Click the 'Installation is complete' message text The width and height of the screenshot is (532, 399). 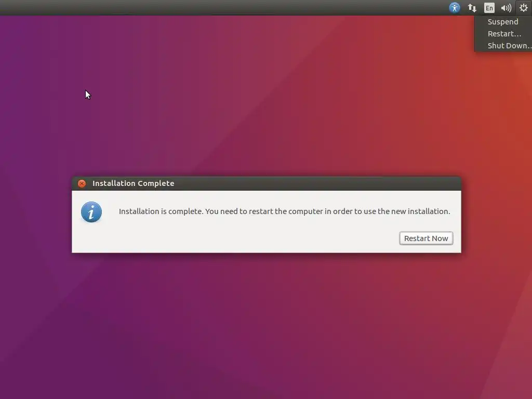point(284,211)
